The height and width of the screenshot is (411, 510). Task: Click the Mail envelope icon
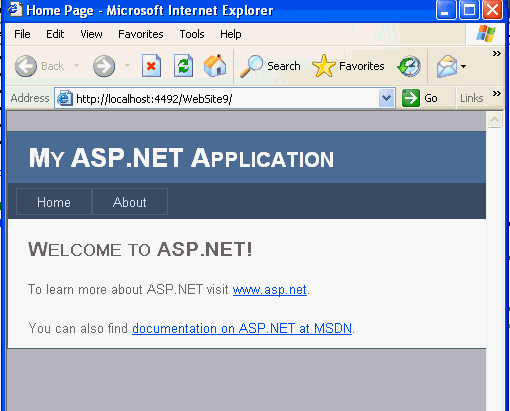447,66
